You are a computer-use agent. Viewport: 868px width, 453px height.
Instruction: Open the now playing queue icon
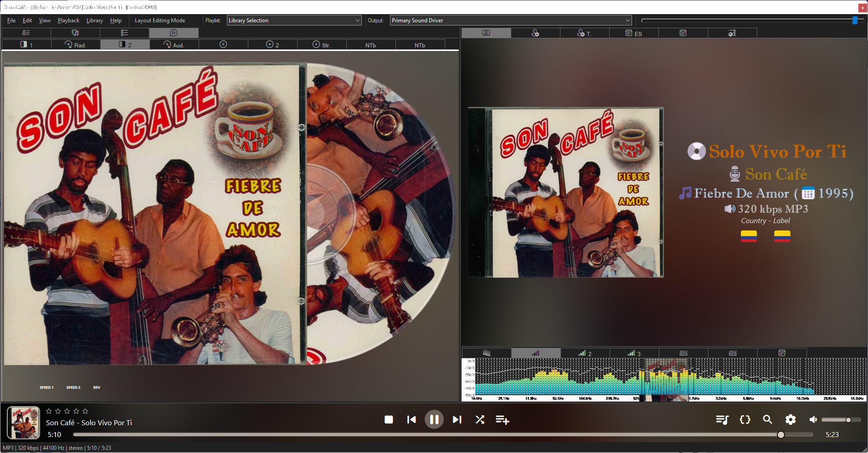pyautogui.click(x=722, y=420)
